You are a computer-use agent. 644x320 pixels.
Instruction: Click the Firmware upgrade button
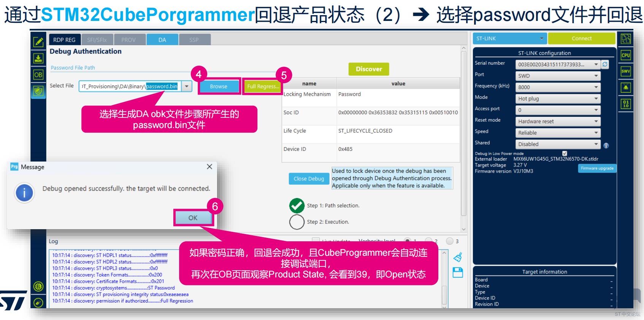(x=597, y=168)
